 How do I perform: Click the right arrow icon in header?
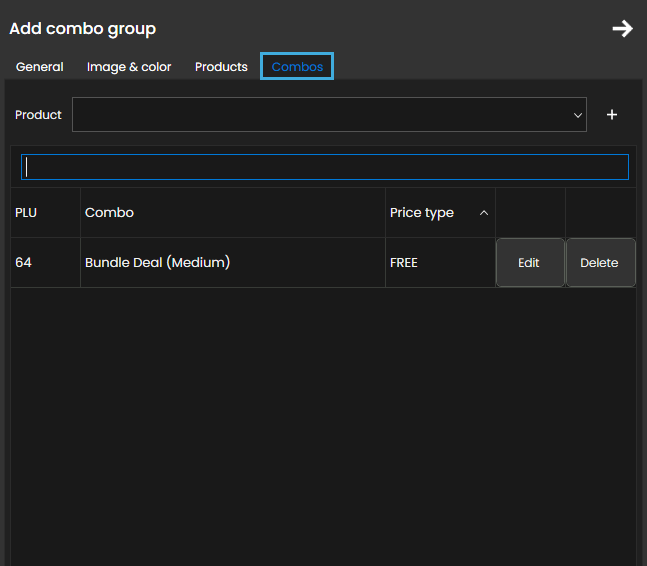click(x=622, y=28)
